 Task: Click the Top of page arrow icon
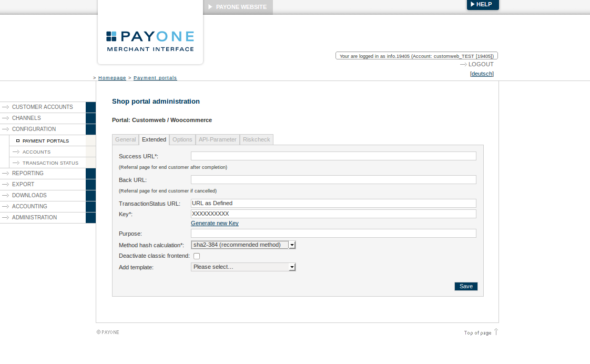(496, 332)
